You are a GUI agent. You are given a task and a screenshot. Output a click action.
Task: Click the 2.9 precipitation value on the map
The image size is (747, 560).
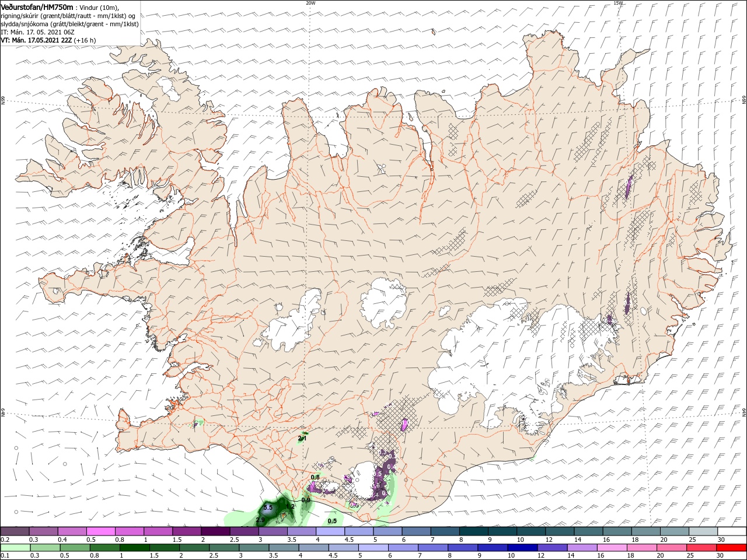pos(260,519)
